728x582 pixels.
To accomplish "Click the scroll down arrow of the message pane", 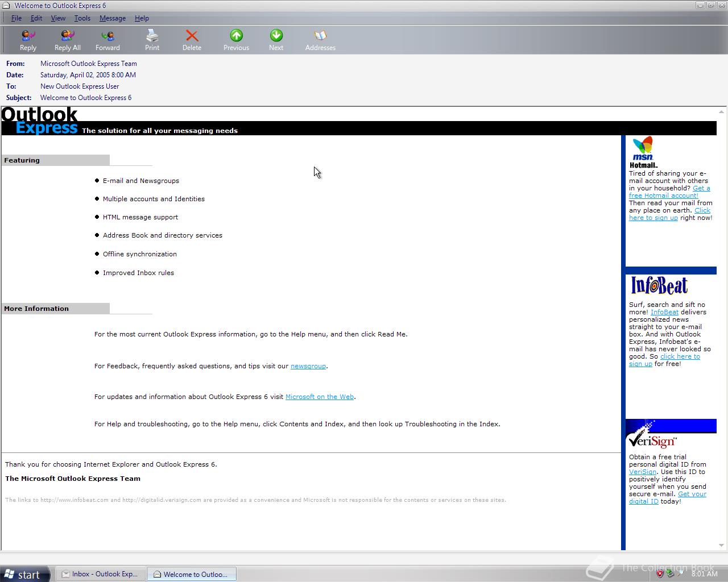I will coord(722,545).
